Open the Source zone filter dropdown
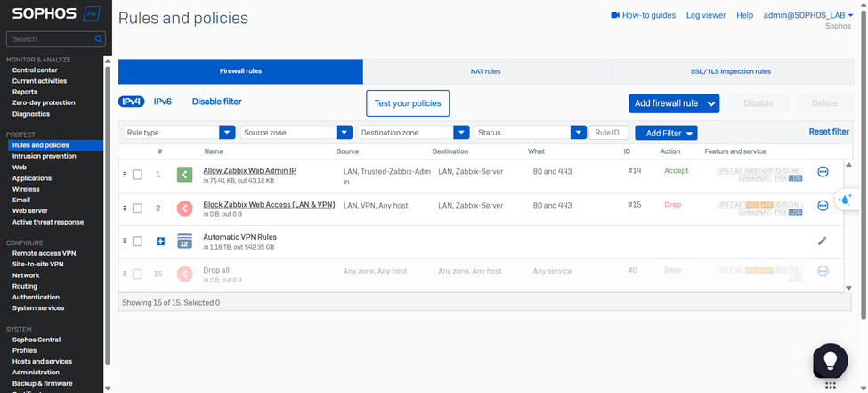The height and width of the screenshot is (393, 868). pyautogui.click(x=345, y=133)
